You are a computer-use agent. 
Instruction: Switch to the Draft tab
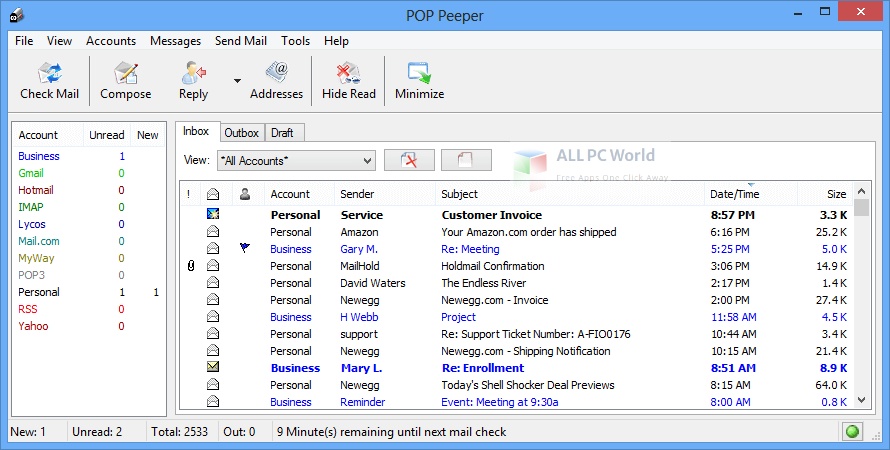pos(282,133)
